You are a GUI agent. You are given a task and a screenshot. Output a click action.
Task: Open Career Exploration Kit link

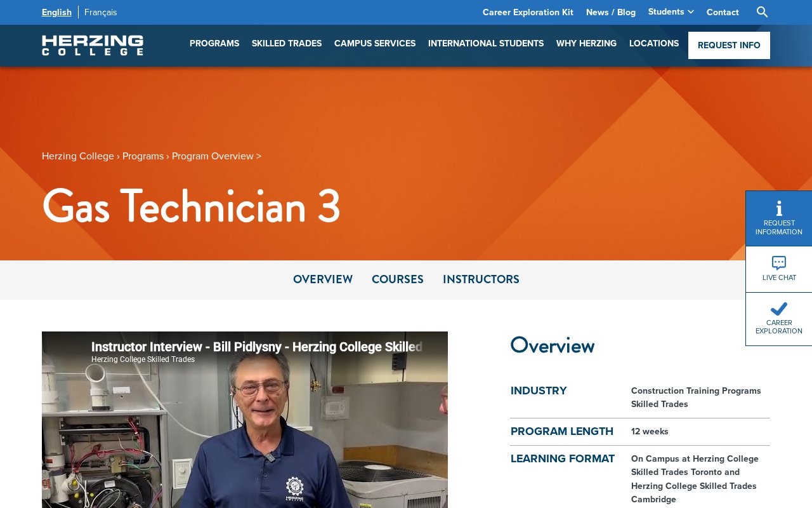[x=528, y=12]
